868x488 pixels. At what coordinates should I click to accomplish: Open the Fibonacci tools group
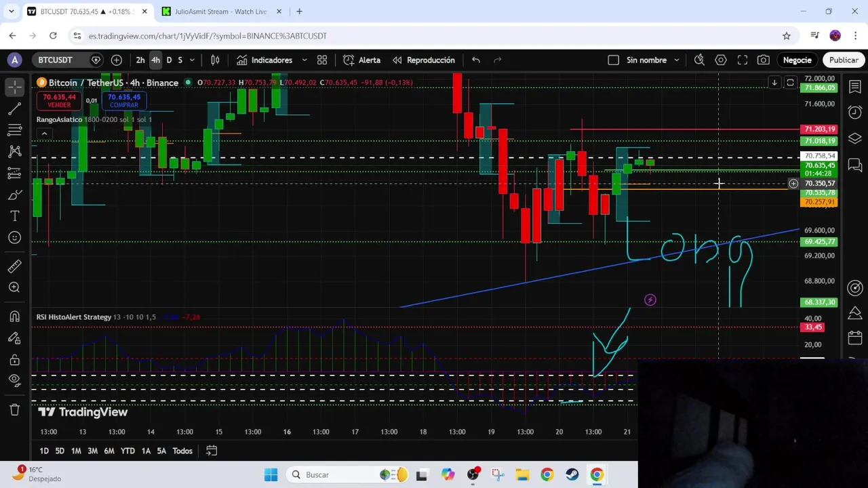click(15, 129)
